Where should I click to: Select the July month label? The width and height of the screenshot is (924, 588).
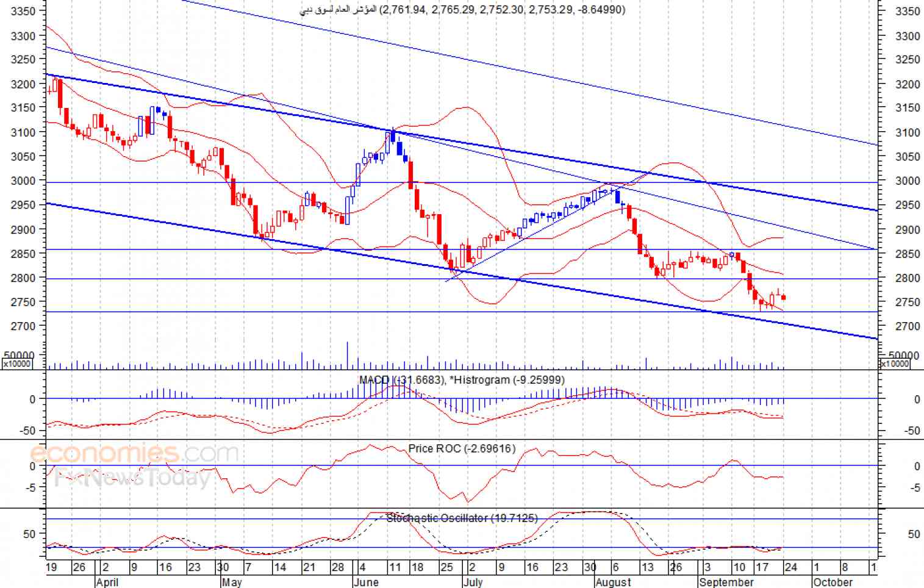coord(473,582)
